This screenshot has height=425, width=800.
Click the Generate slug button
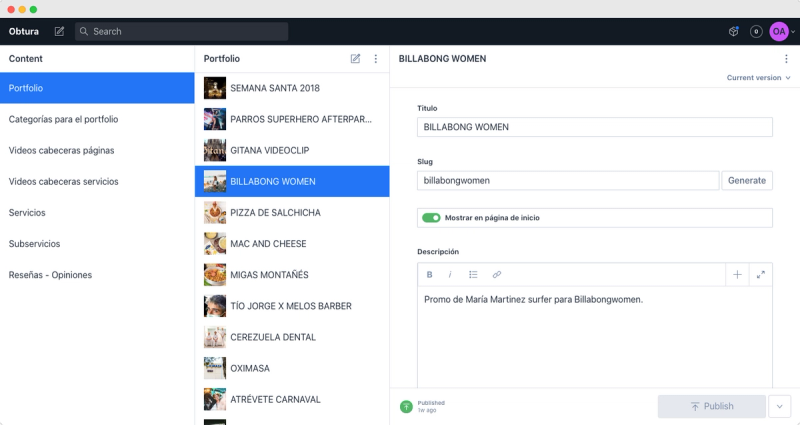[747, 181]
